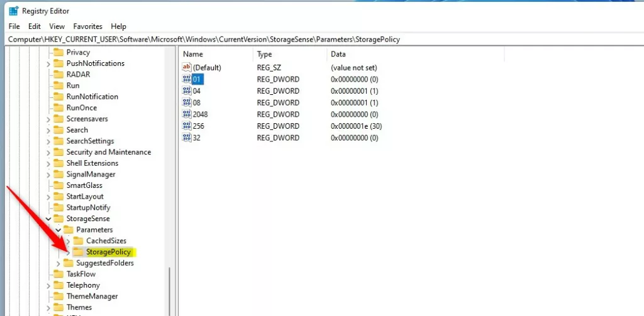Click the Screensavers folder icon

point(58,119)
